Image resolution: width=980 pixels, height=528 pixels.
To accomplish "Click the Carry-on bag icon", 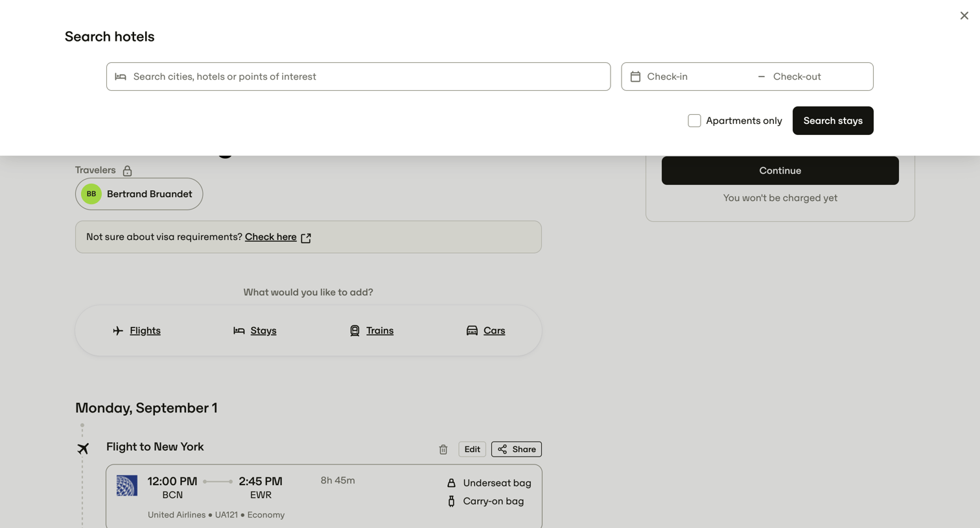I will [x=451, y=501].
